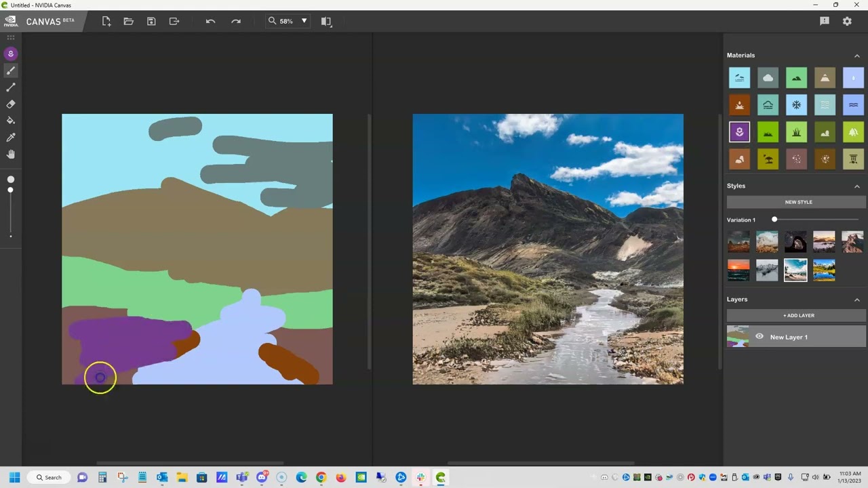Undo the last brush stroke
868x488 pixels.
coord(210,21)
